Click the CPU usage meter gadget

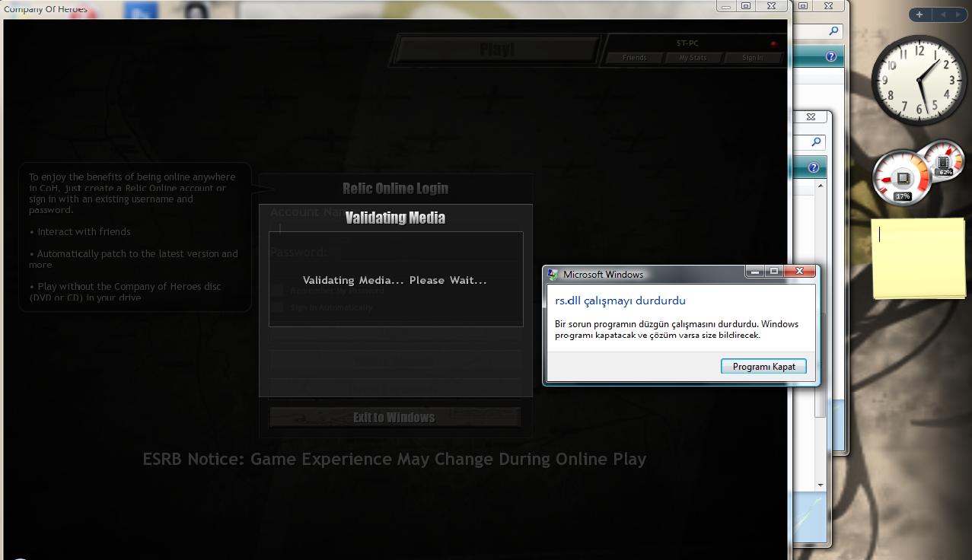pos(902,179)
